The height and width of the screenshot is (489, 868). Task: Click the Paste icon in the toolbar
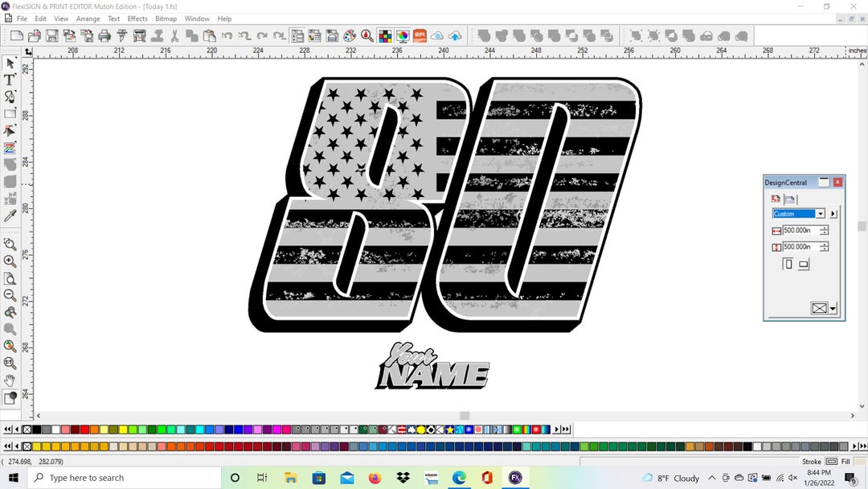click(x=207, y=35)
